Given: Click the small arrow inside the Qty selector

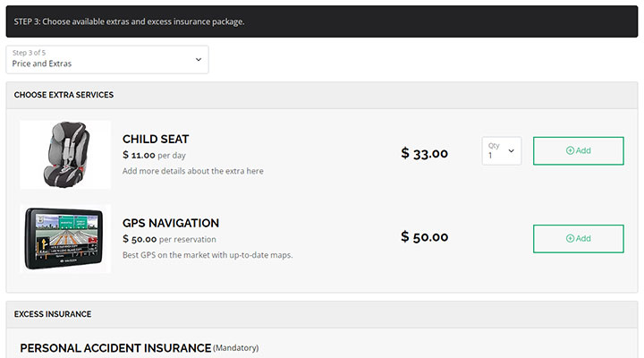Looking at the screenshot, I should click(x=512, y=151).
